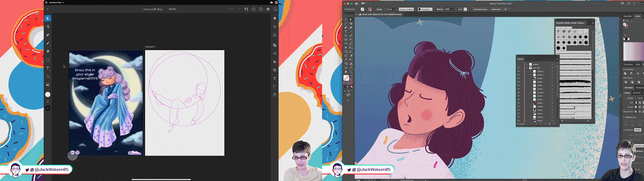Select Illustrator's Direct Selection tool
Viewport: 644px width, 181px height.
351,20
